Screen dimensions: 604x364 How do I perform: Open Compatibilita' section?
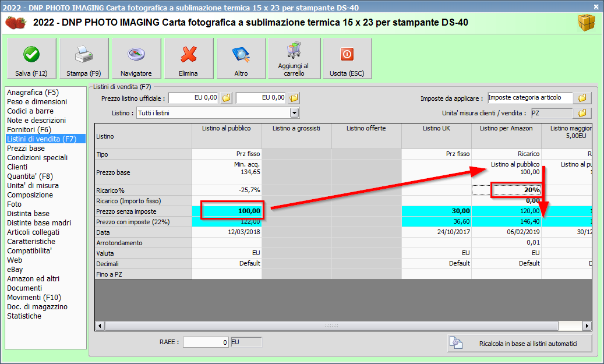click(29, 251)
